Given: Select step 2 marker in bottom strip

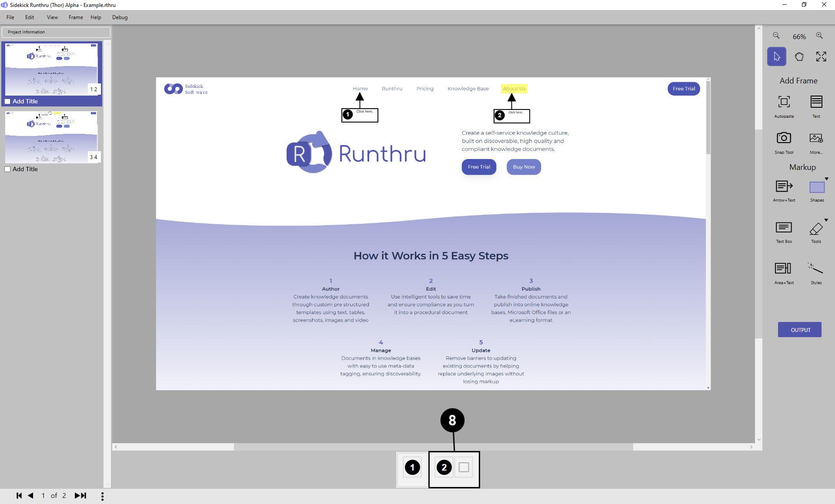Looking at the screenshot, I should pos(444,468).
